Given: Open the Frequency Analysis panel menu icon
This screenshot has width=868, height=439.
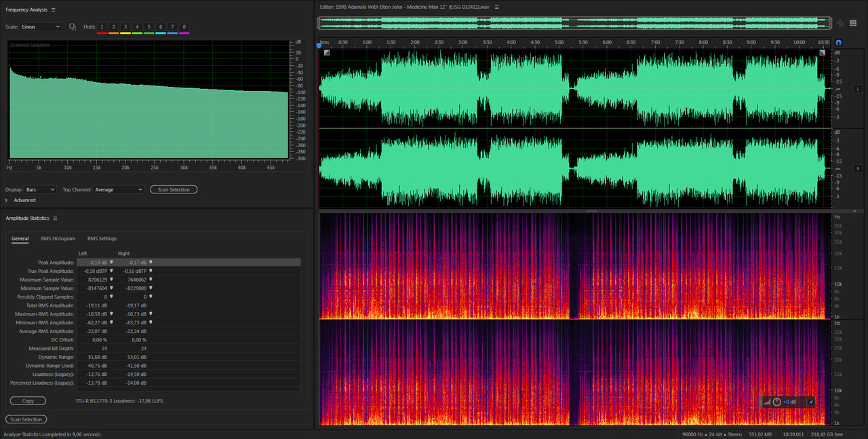Looking at the screenshot, I should click(x=54, y=9).
